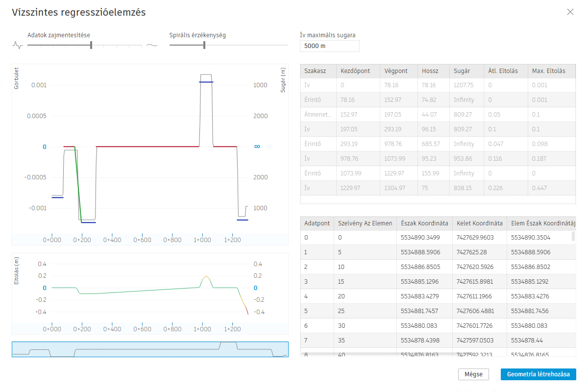Viewport: 588px width, 392px height.
Task: Click the 1+000 station label on offset chart
Action: point(202,329)
